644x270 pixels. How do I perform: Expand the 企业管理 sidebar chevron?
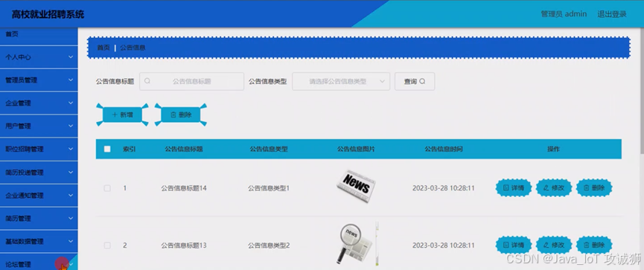[71, 103]
